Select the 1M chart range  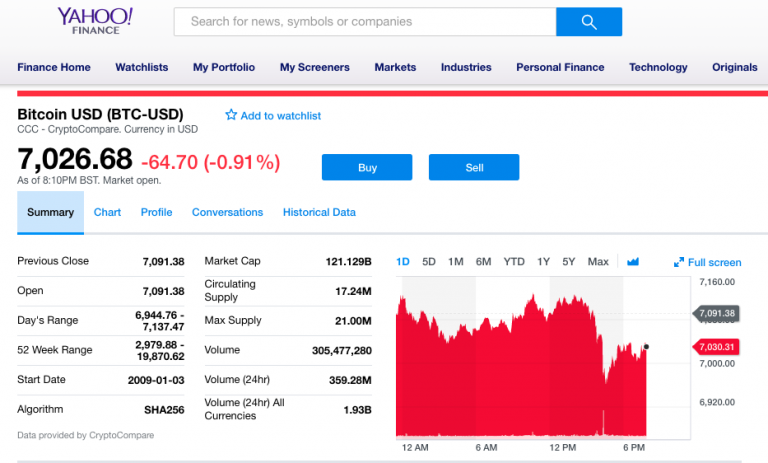[x=456, y=262]
